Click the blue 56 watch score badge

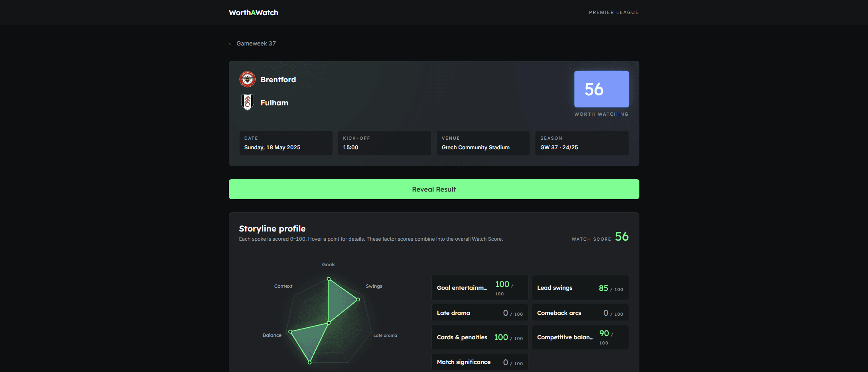(x=602, y=89)
